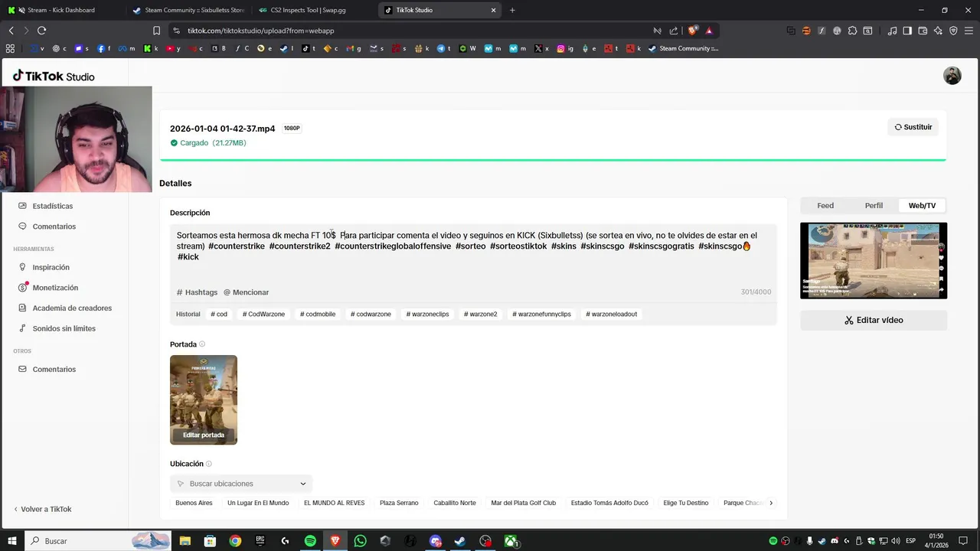
Task: Open the Windows Start menu
Action: coord(12,541)
